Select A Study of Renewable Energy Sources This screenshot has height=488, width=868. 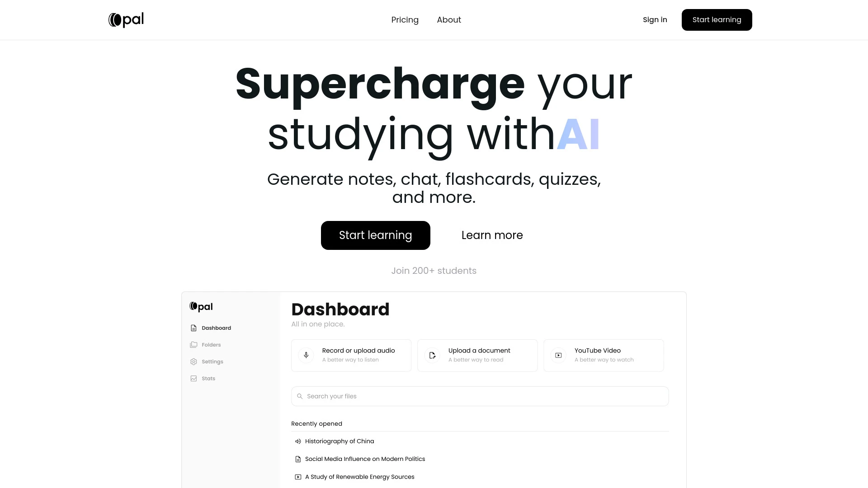pyautogui.click(x=359, y=476)
